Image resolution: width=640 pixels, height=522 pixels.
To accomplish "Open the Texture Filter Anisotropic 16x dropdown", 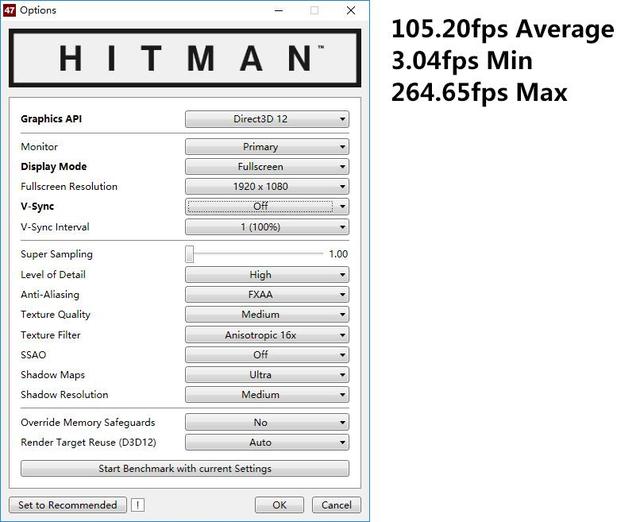I will 267,335.
